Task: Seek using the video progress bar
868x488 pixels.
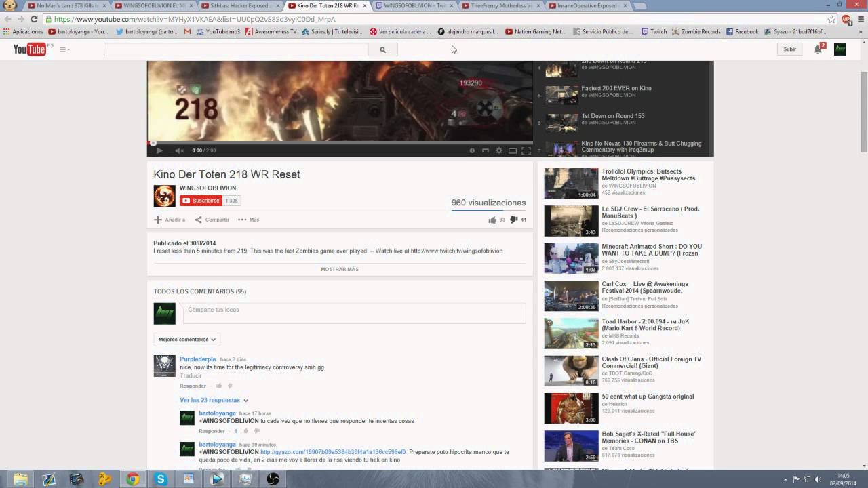Action: pyautogui.click(x=340, y=142)
